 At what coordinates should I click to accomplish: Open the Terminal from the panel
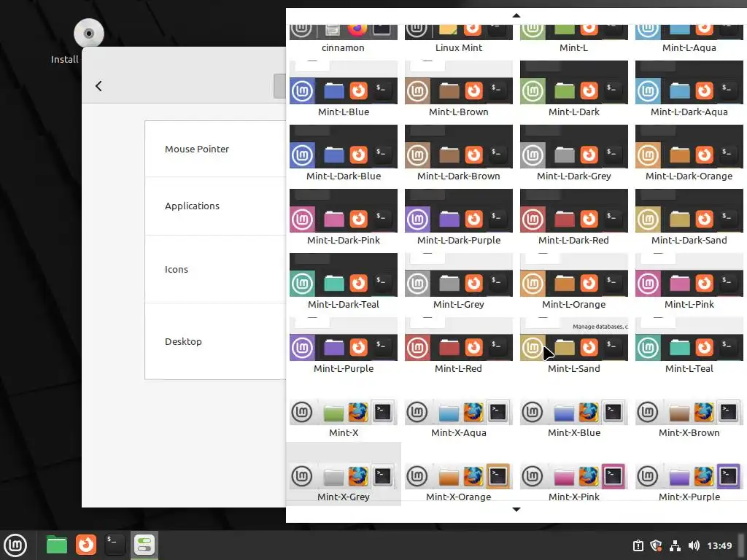(115, 545)
